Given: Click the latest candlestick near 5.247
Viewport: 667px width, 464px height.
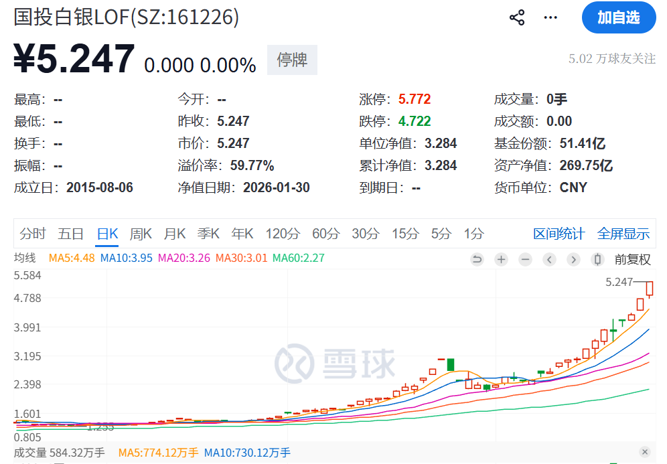Looking at the screenshot, I should [x=651, y=289].
